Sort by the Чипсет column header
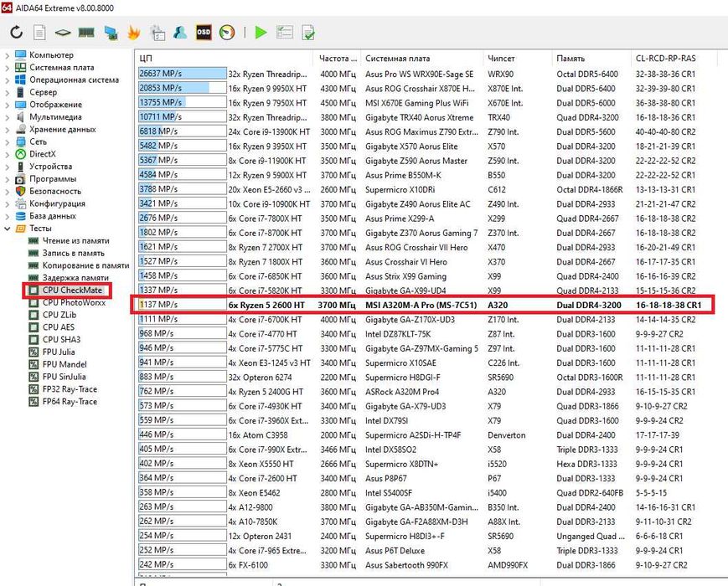This screenshot has width=728, height=586. 518,59
